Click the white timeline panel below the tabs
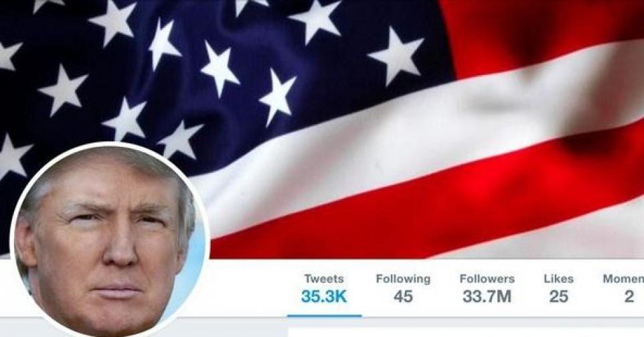 [466, 332]
